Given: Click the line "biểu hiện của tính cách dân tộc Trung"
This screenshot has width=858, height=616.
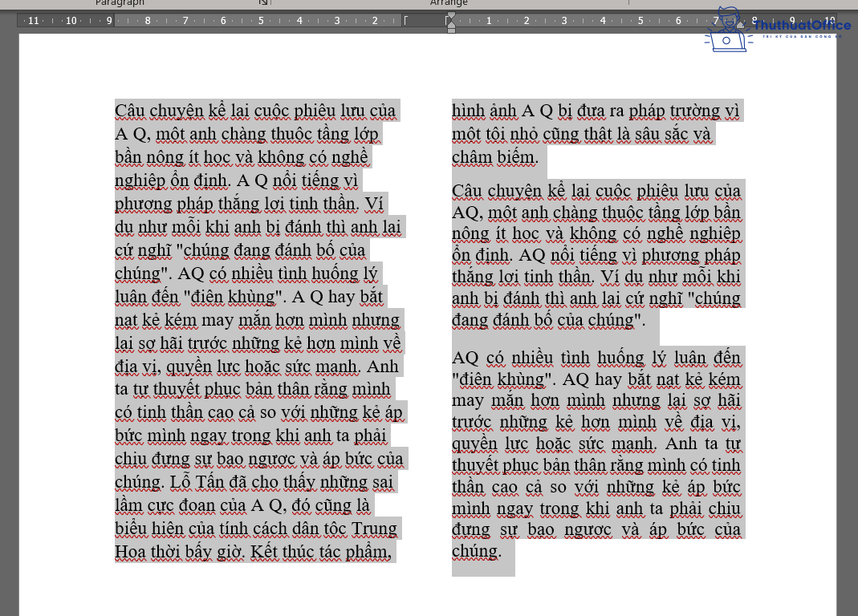Looking at the screenshot, I should 256,529.
